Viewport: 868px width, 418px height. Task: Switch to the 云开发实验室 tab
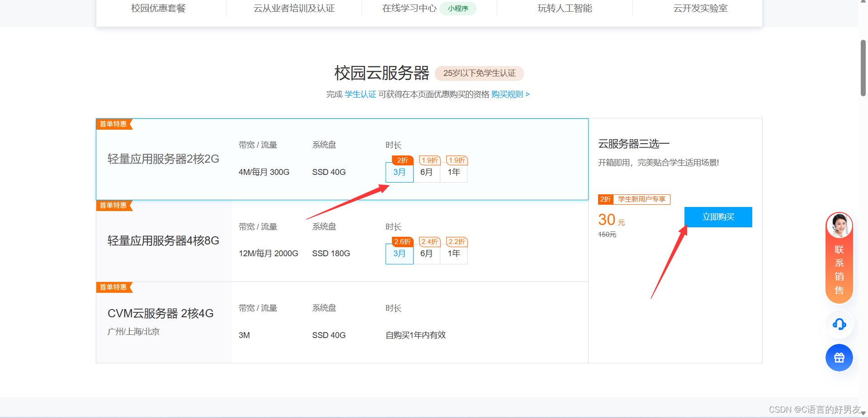pyautogui.click(x=700, y=8)
